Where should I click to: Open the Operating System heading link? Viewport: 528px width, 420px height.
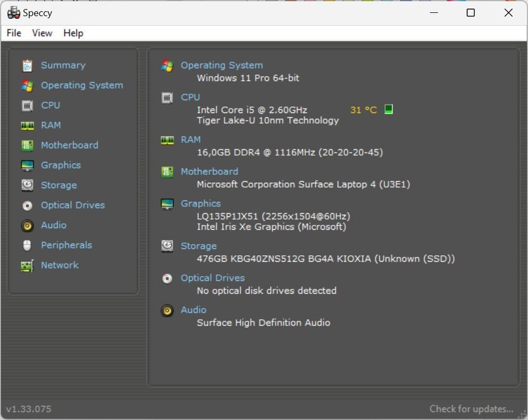coord(221,65)
